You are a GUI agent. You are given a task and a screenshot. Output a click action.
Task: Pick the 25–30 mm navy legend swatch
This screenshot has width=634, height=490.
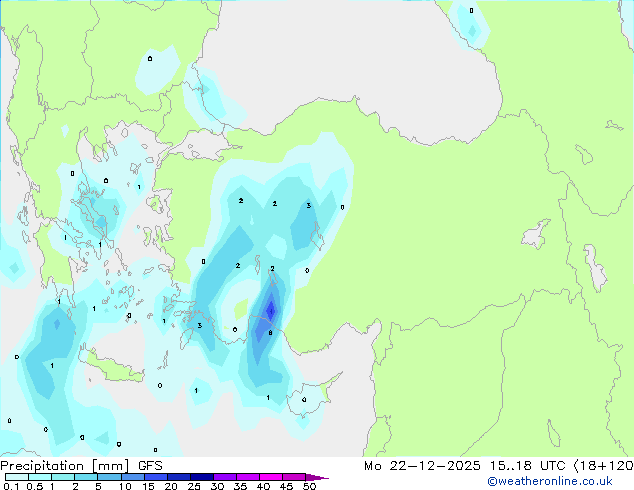pos(202,477)
